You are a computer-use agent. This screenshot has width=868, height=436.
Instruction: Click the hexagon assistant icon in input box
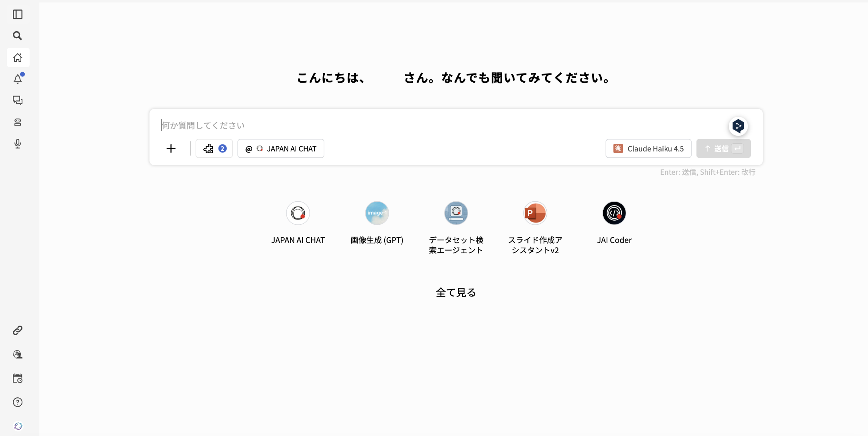point(738,126)
